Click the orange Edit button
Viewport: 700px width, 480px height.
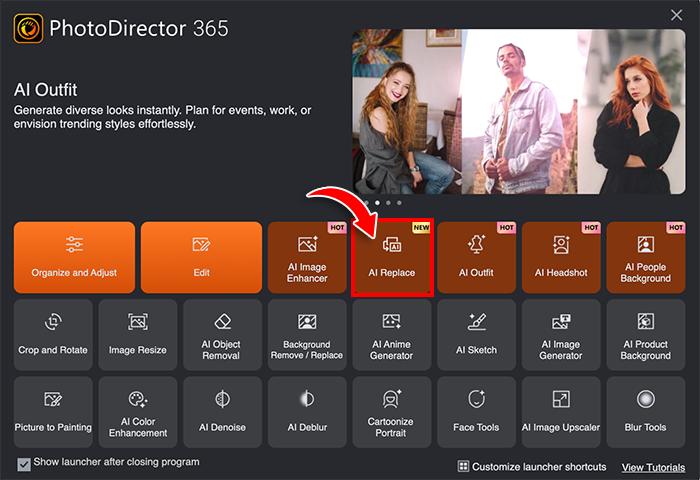(x=200, y=257)
